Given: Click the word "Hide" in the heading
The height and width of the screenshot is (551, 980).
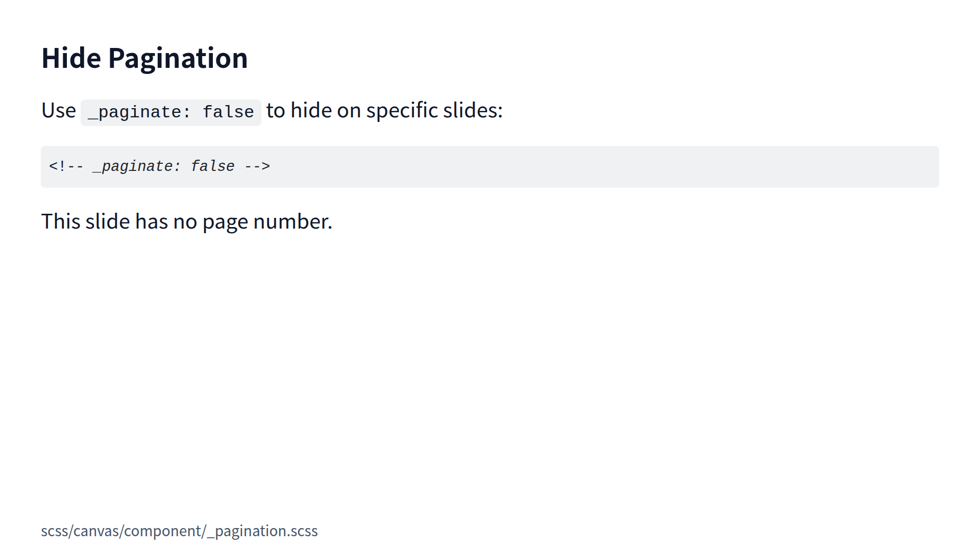Looking at the screenshot, I should coord(71,58).
